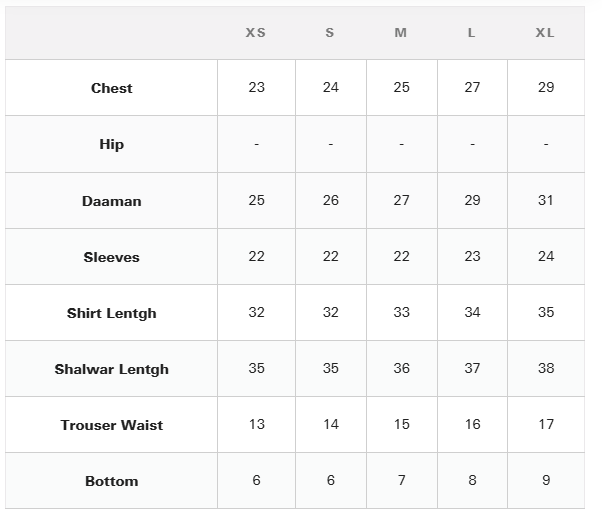Select the Hip row label

[112, 144]
